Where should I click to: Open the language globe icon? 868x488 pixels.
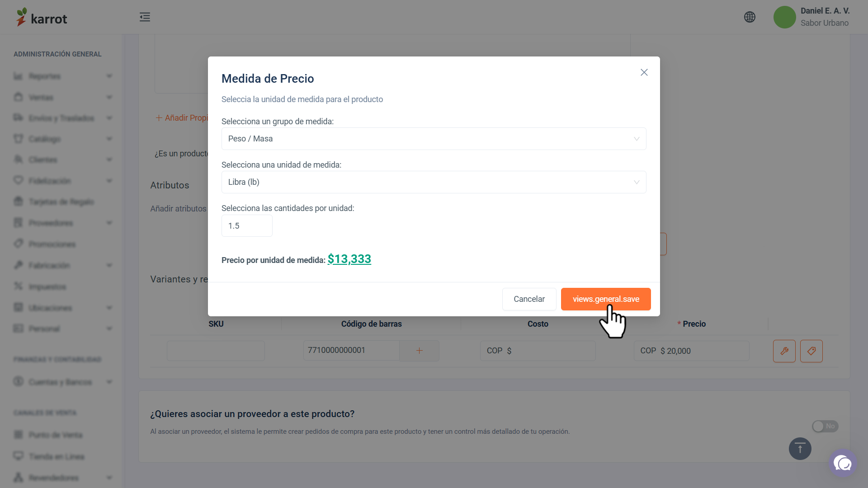(x=750, y=17)
